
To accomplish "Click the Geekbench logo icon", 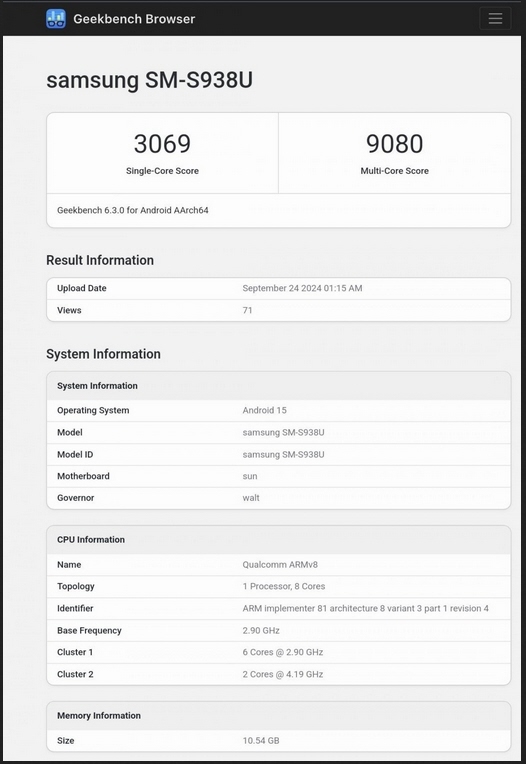I will [56, 19].
